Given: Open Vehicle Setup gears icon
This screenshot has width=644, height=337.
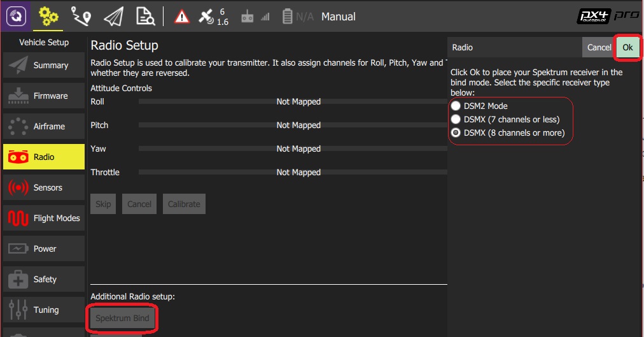Looking at the screenshot, I should coord(48,17).
